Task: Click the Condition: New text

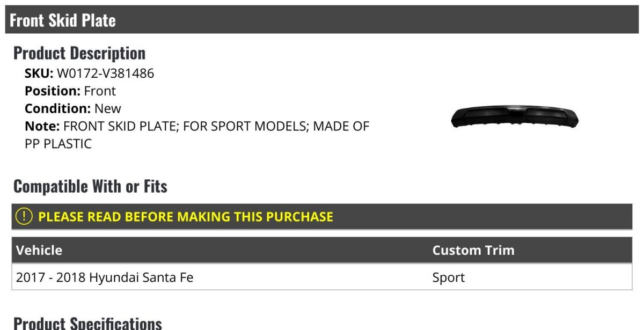Action: click(x=73, y=108)
